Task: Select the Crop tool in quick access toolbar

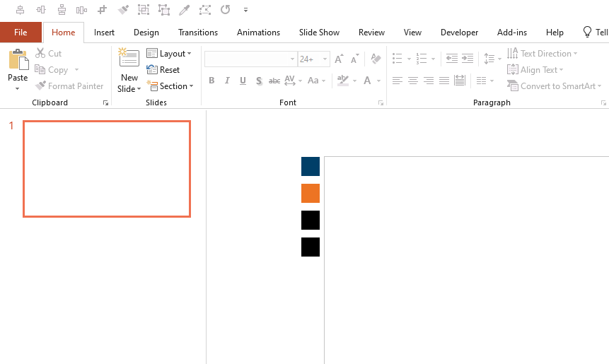Action: (x=102, y=10)
